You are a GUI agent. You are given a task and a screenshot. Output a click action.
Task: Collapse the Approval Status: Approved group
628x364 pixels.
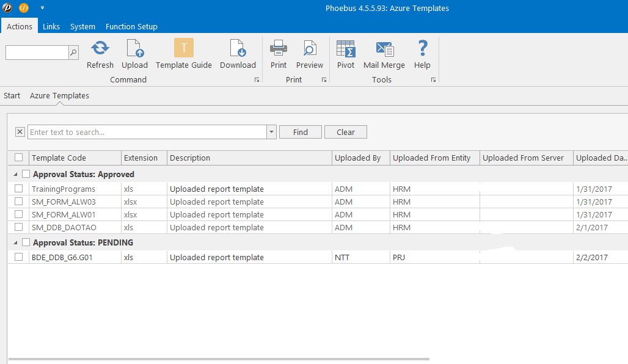[x=15, y=174]
